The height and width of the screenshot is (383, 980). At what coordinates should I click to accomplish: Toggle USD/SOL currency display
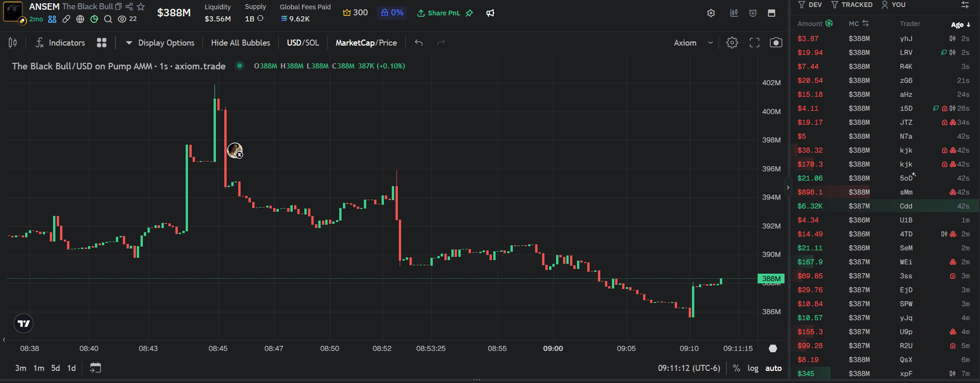pyautogui.click(x=303, y=43)
